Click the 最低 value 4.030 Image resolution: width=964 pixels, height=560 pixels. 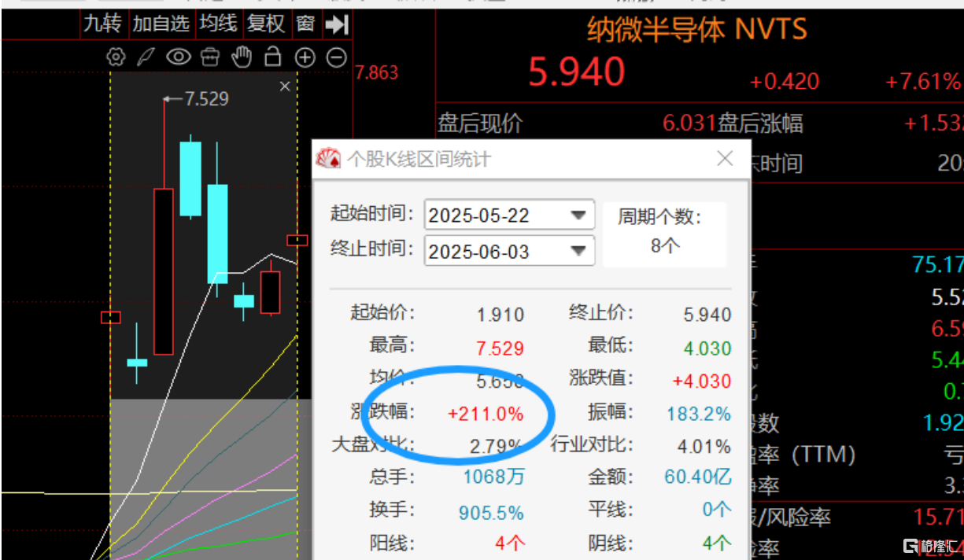pos(707,348)
